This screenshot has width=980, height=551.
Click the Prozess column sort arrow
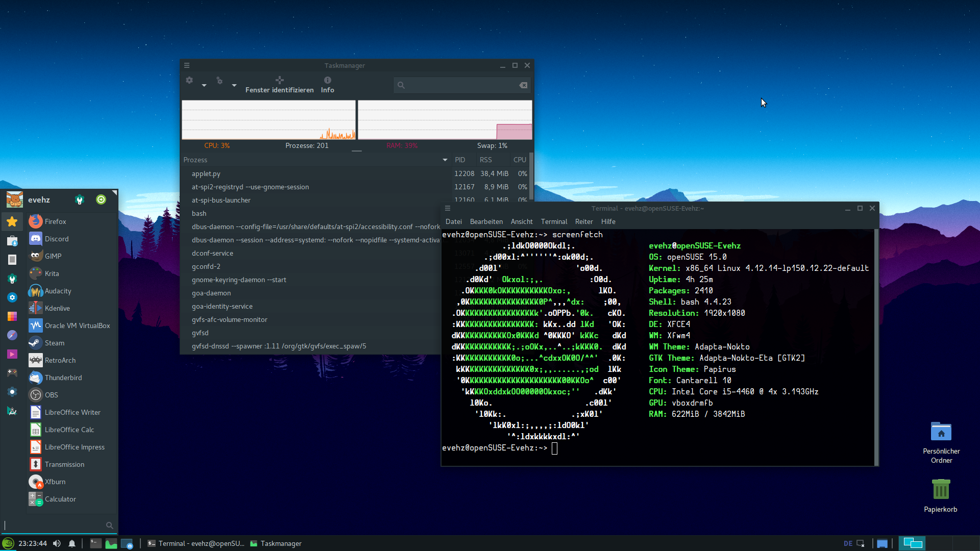pyautogui.click(x=445, y=160)
